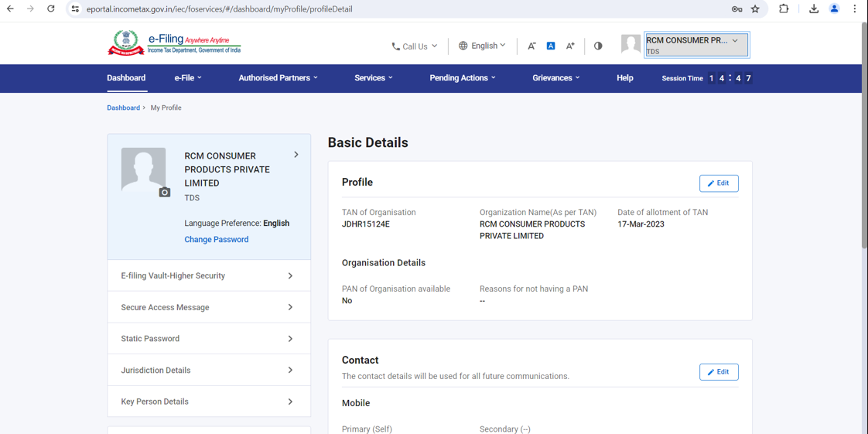Open e-File menu
The image size is (868, 434).
pos(188,78)
